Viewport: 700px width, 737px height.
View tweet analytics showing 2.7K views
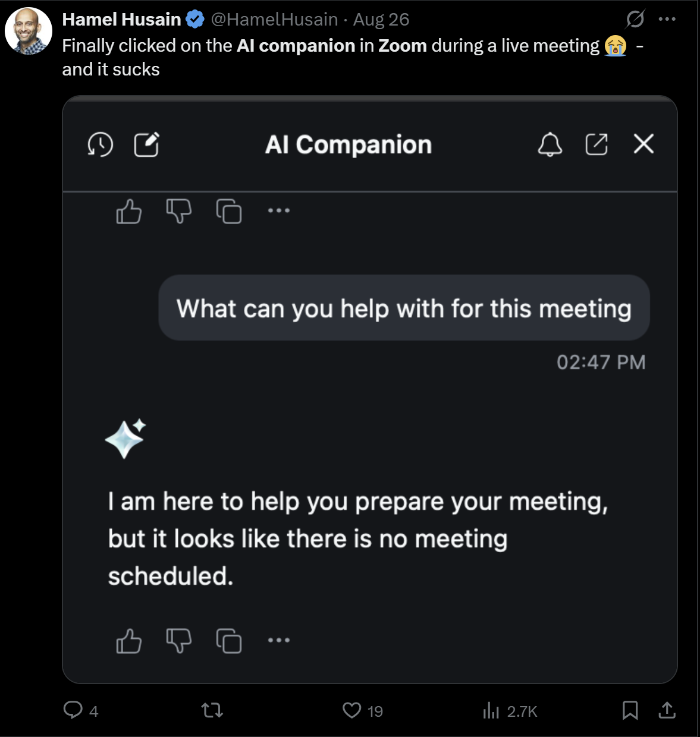click(491, 710)
